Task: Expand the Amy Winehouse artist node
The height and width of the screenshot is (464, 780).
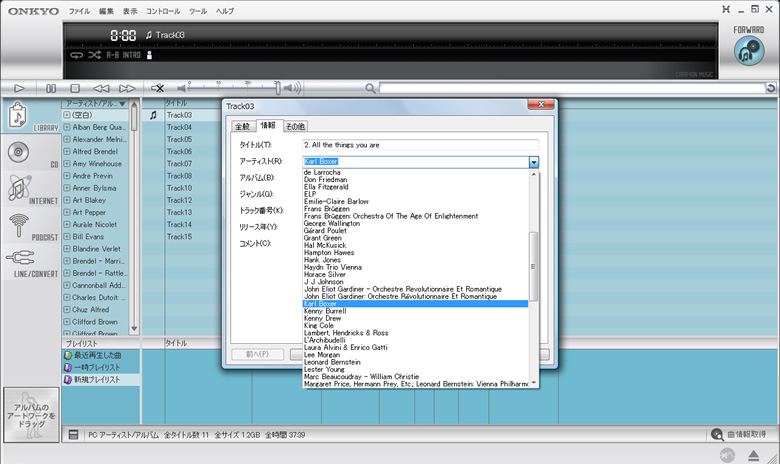Action: click(67, 164)
